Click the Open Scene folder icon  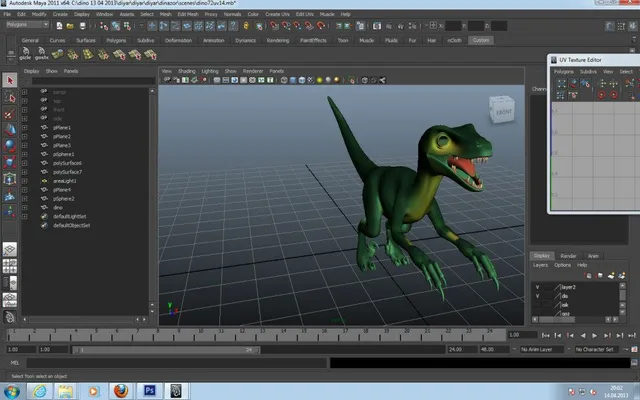tap(70, 26)
